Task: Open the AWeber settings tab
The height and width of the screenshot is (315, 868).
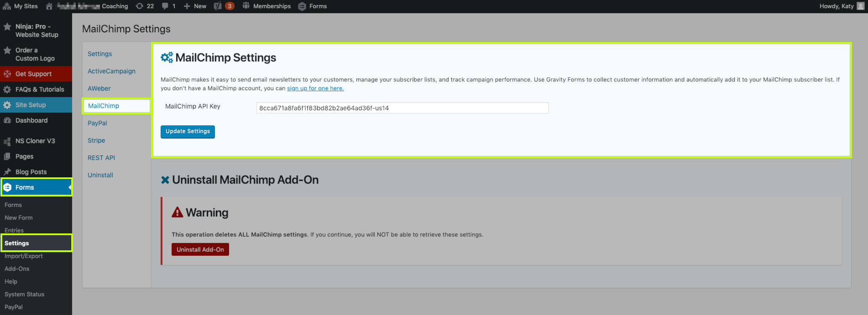Action: coord(99,88)
